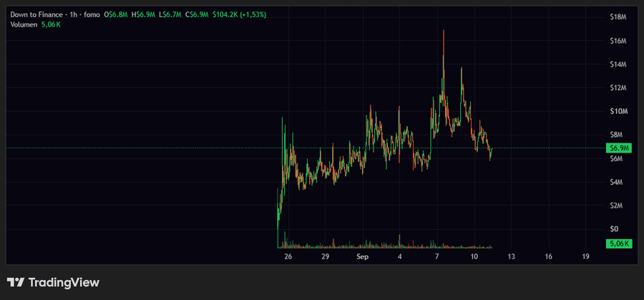Screen dimensions: 644x300
Task: Click the $104.2K change value in header
Action: (225, 14)
